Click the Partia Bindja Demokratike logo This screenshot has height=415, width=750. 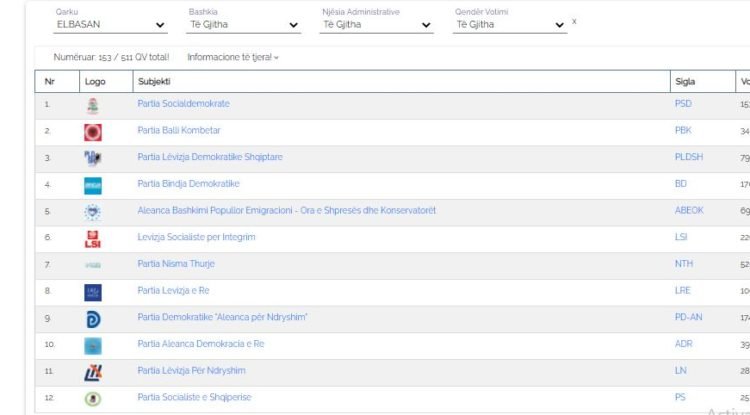[x=93, y=185]
